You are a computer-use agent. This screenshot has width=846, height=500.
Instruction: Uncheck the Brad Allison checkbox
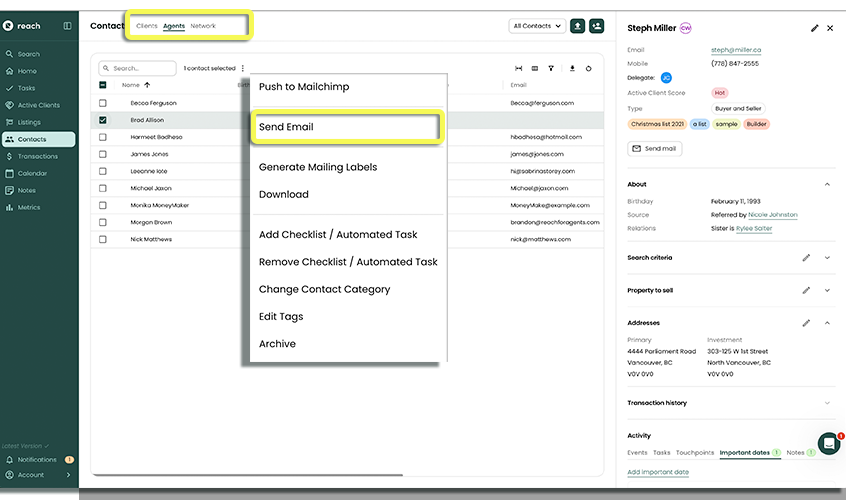pyautogui.click(x=103, y=120)
